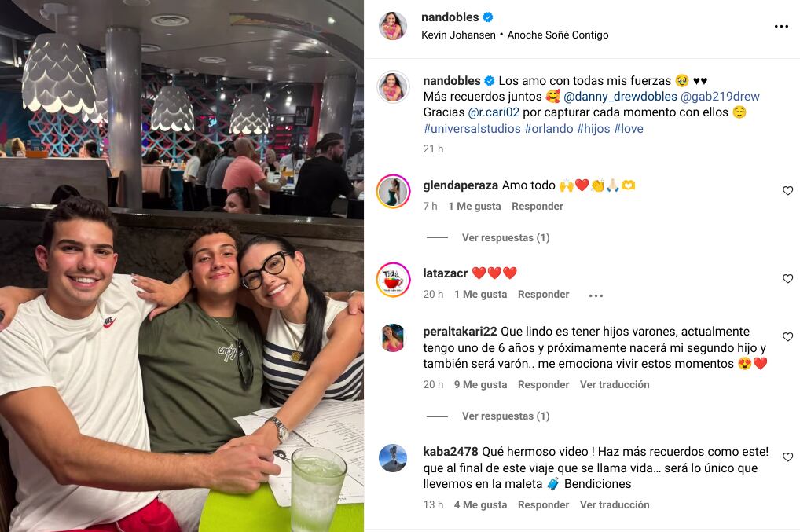
Task: Like peraltakari22's comment with the heart icon
Action: click(787, 337)
